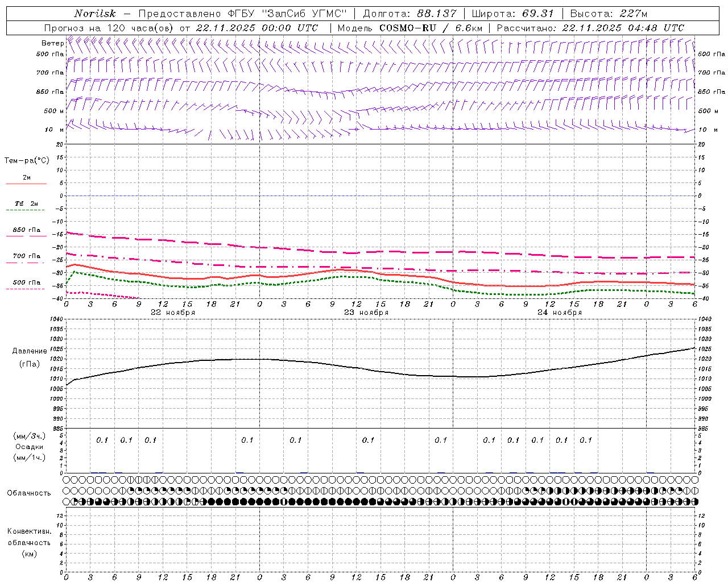Click the Norilsk station title
This screenshot has height=582, width=728.
tap(95, 14)
